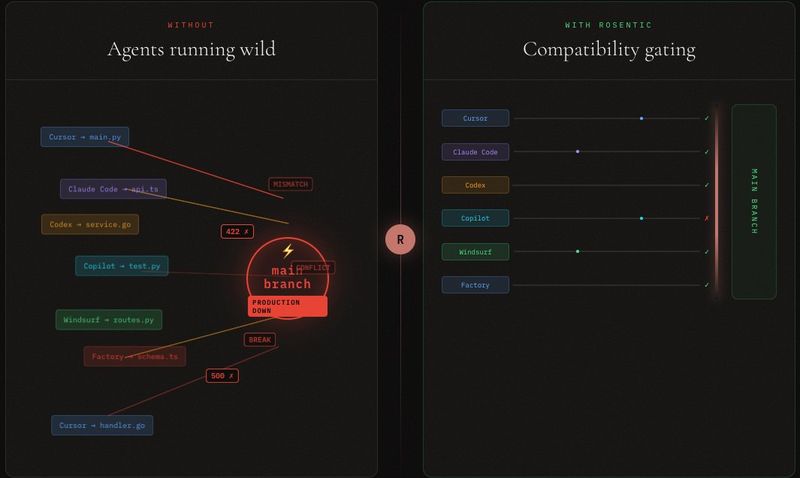Click the 'Compatibility gating' heading
Image resolution: width=800 pixels, height=478 pixels.
609,50
